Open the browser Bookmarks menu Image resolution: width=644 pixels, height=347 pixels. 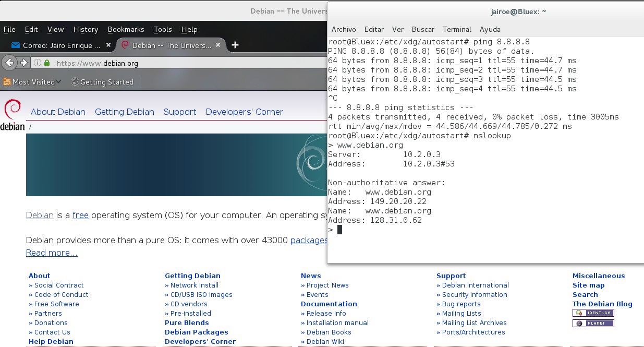pos(126,29)
